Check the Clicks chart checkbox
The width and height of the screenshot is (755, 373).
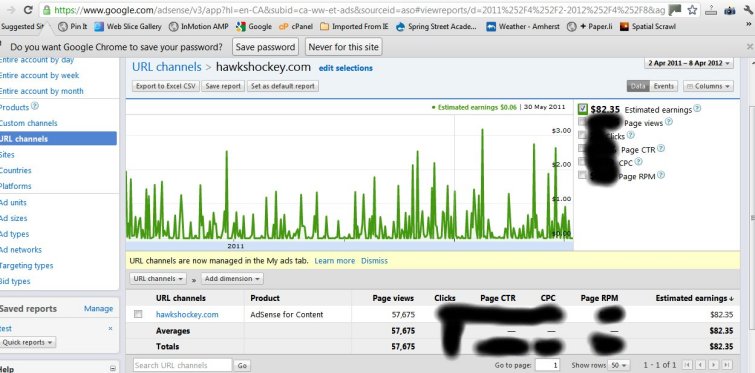(583, 135)
